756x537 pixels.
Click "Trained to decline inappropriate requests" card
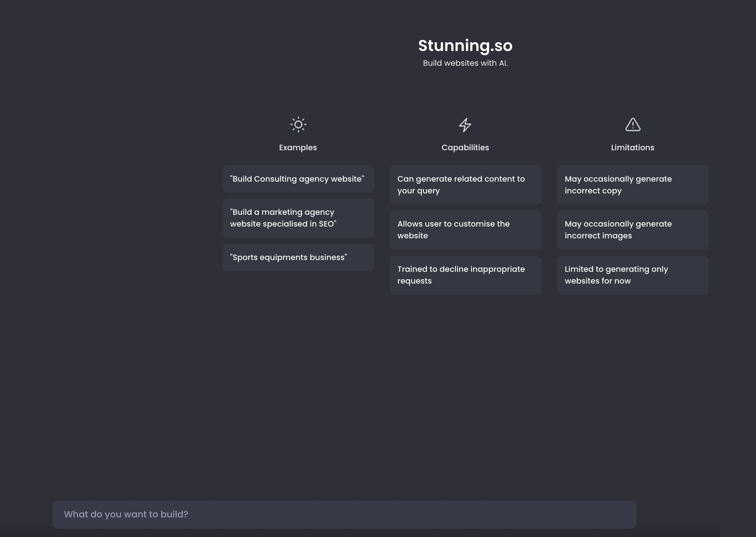tap(465, 275)
